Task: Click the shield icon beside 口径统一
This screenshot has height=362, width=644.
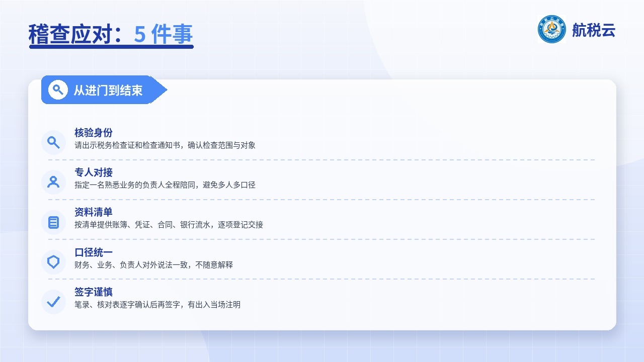Action: coord(53,262)
